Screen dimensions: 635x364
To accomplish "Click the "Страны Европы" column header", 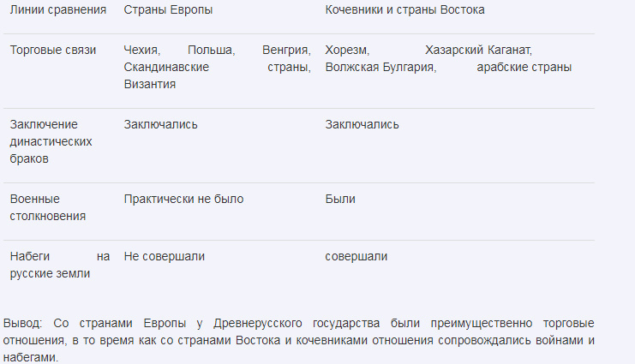I will 168,10.
